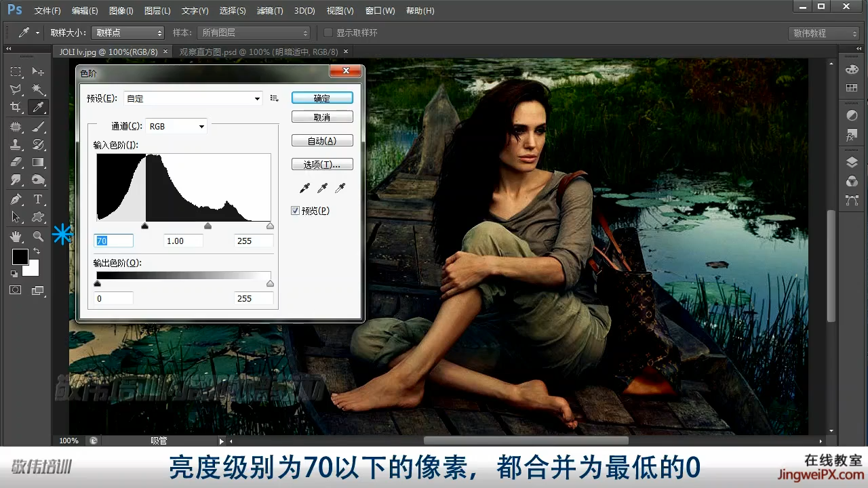Click the input black point slider handle
Image resolution: width=868 pixels, height=488 pixels.
click(x=144, y=226)
